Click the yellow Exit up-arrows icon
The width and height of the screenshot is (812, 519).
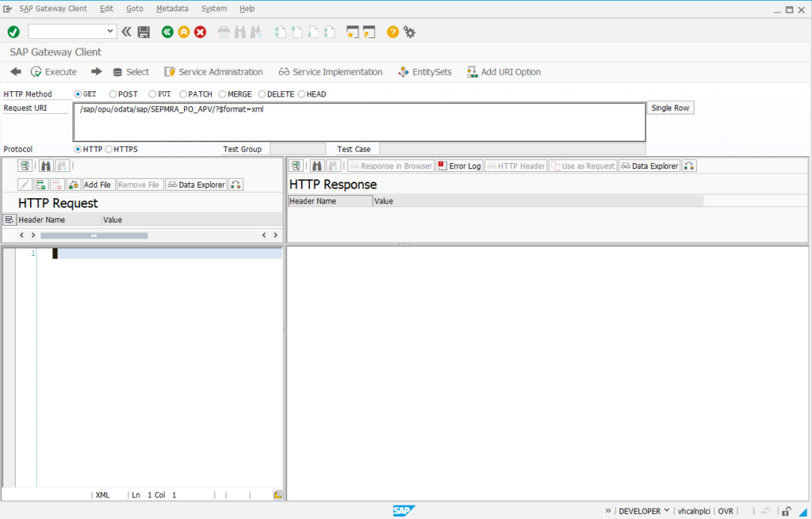(184, 32)
